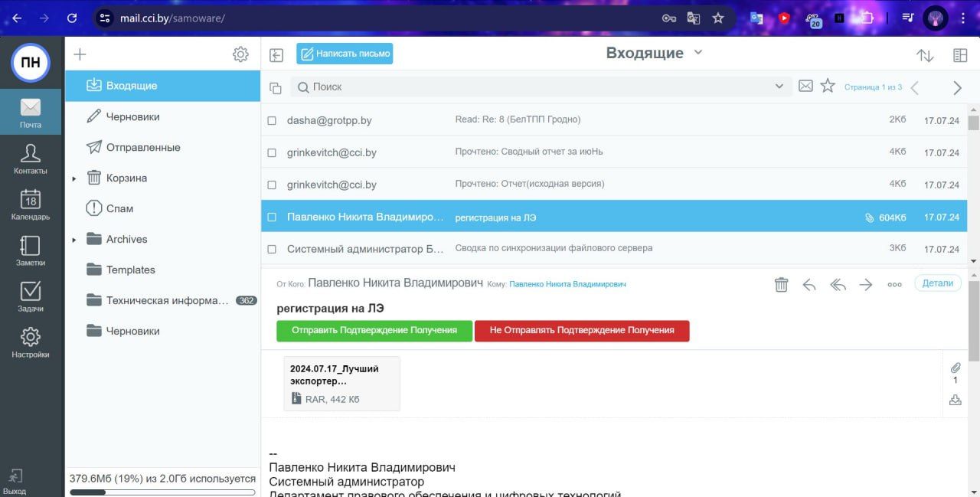980x497 pixels.
Task: Click in the Поиск search field
Action: tap(536, 87)
